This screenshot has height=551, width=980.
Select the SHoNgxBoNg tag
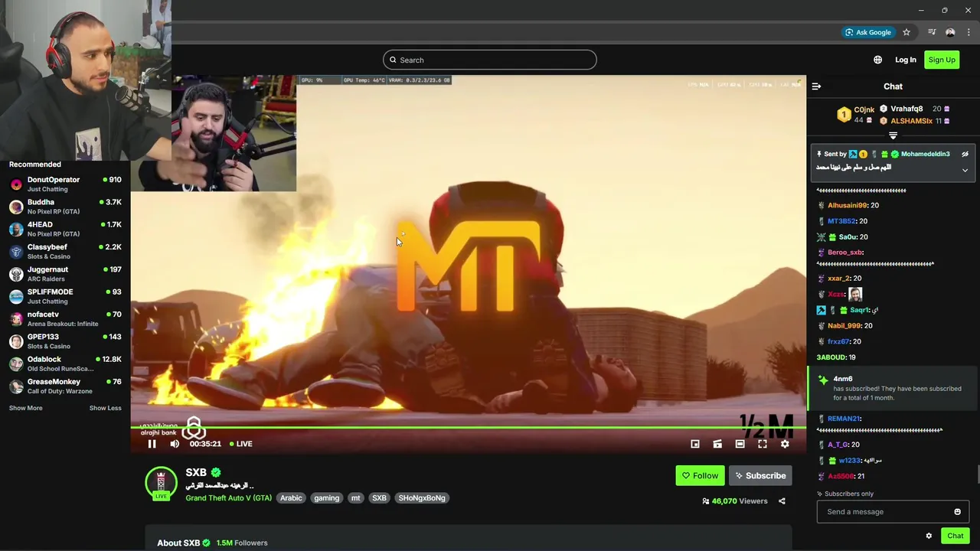coord(421,498)
